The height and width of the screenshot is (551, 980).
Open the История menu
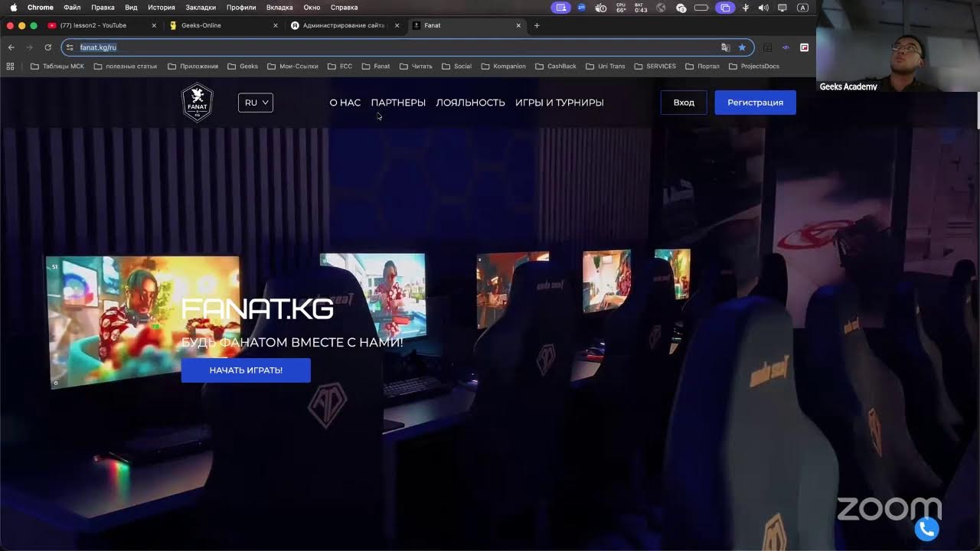pos(162,8)
